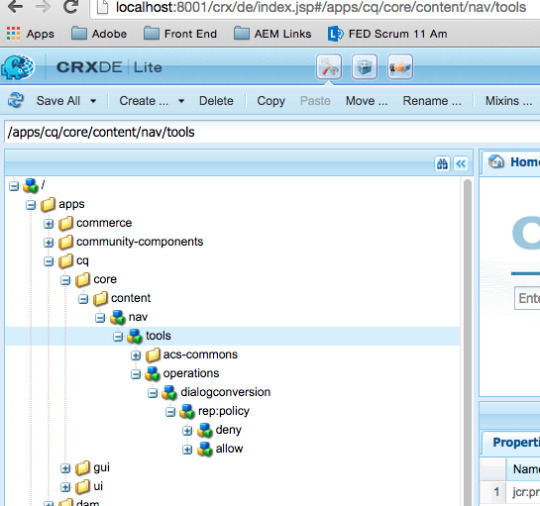540x506 pixels.
Task: Collapse the tree panel with double-arrow icon
Action: tap(461, 164)
